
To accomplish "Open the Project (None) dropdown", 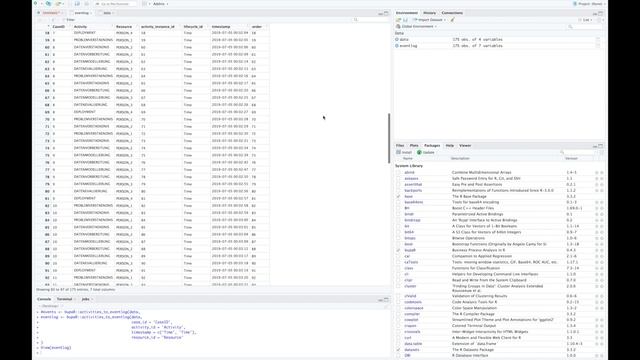I will coord(589,4).
